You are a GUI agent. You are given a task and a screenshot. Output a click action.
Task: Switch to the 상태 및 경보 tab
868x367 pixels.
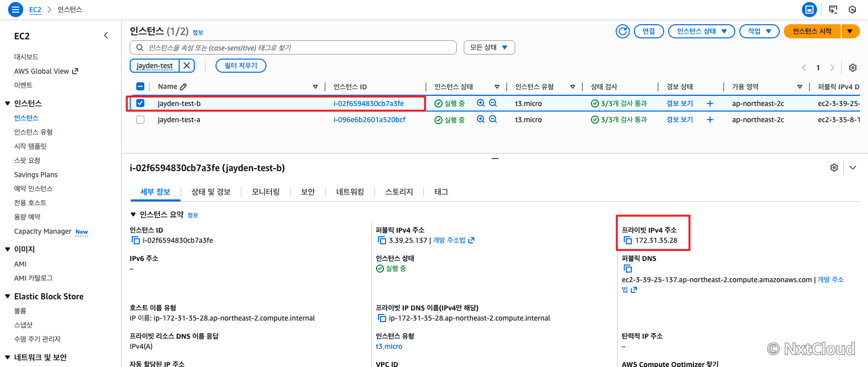tap(211, 192)
